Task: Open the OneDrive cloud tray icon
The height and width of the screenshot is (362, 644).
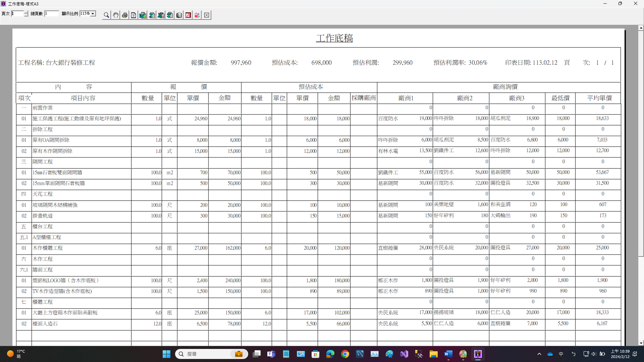Action: tap(550, 354)
